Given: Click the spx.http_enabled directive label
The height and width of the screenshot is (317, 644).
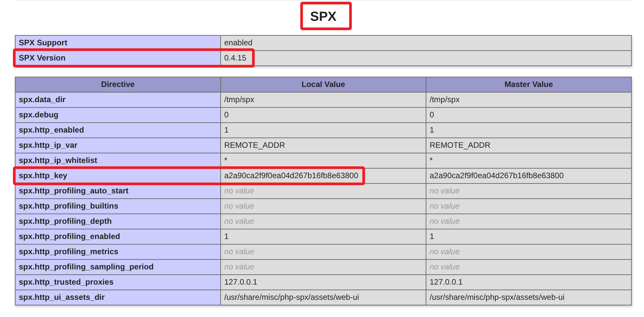Looking at the screenshot, I should coord(51,130).
